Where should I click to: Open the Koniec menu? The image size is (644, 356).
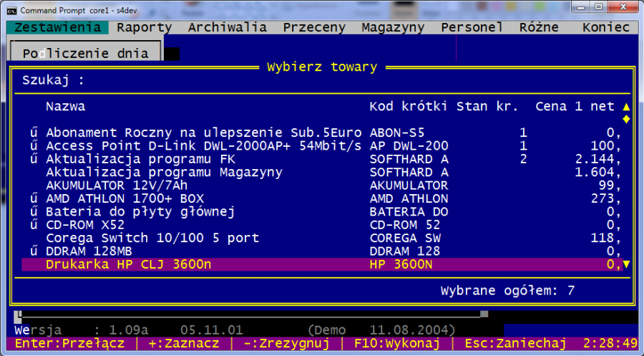tap(606, 27)
